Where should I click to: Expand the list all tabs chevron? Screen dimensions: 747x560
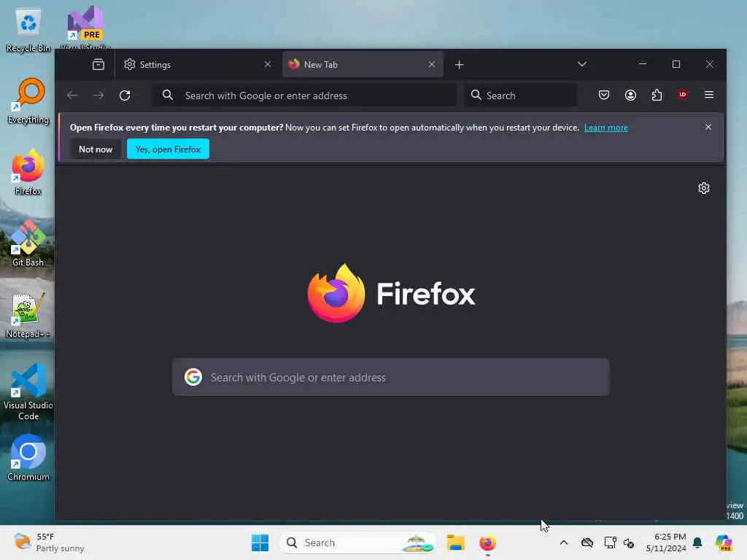581,64
